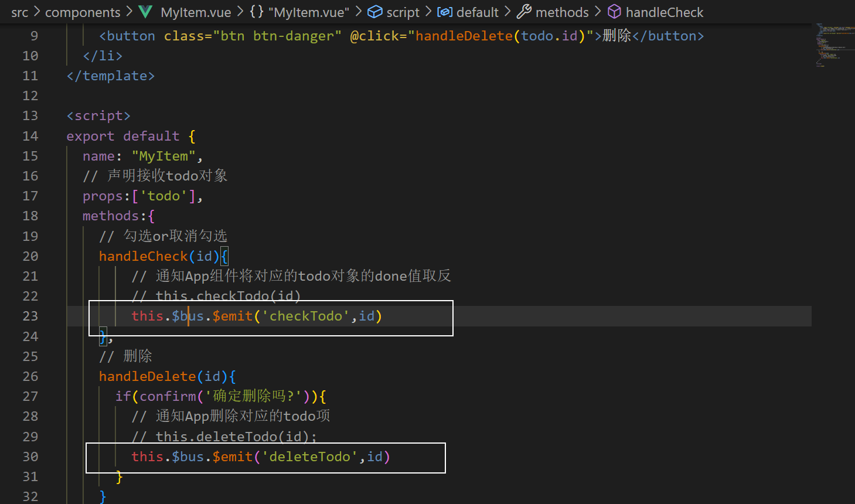Click the 删除 comment on line 25

[125, 356]
